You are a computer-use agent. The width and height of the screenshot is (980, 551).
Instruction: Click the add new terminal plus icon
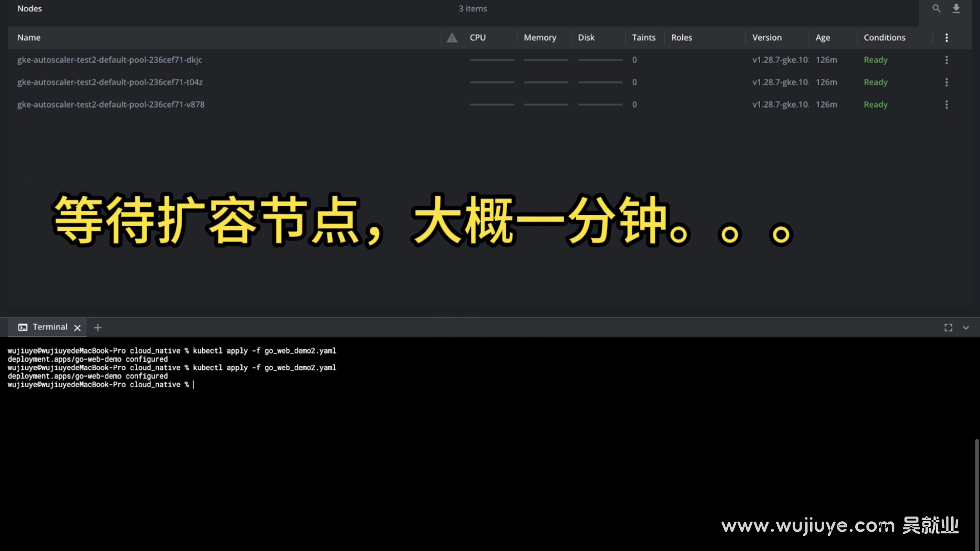[97, 327]
